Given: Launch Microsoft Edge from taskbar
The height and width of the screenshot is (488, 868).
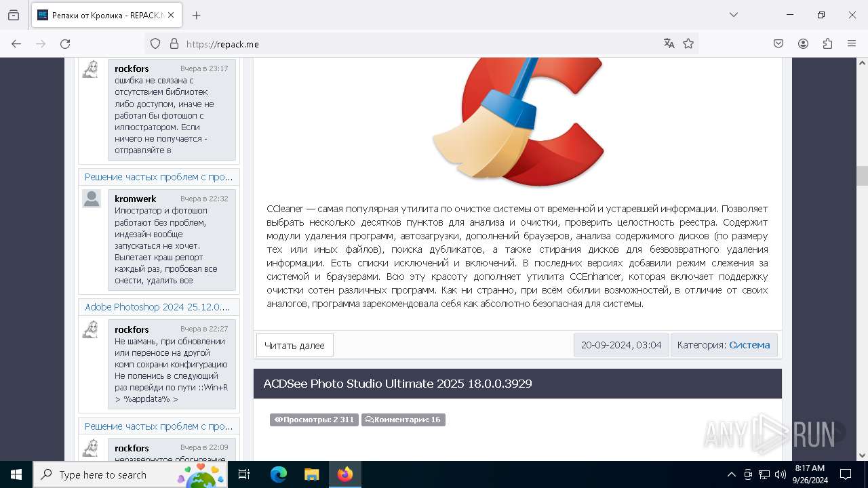Looking at the screenshot, I should 279,474.
